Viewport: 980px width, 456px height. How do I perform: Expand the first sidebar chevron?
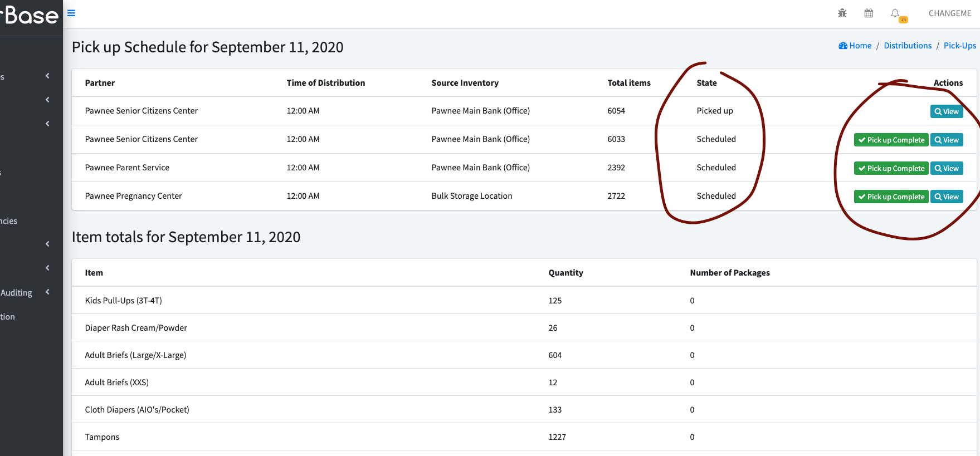(47, 76)
